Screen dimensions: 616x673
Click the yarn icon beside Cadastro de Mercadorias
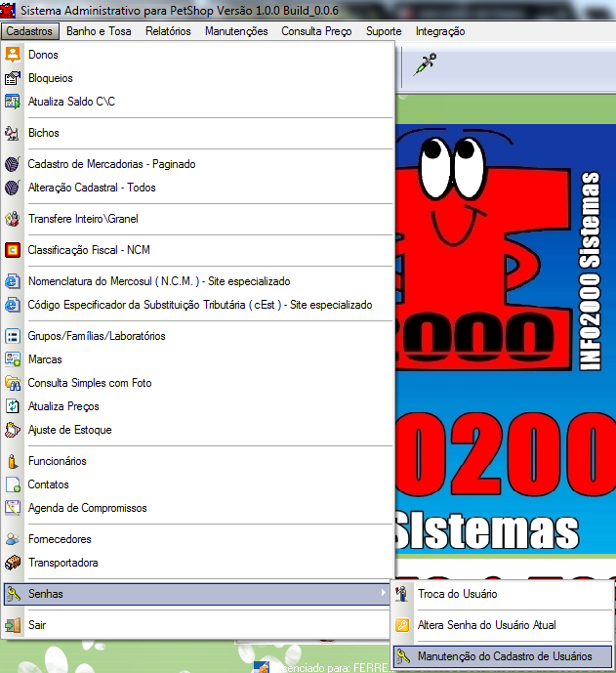pyautogui.click(x=13, y=164)
